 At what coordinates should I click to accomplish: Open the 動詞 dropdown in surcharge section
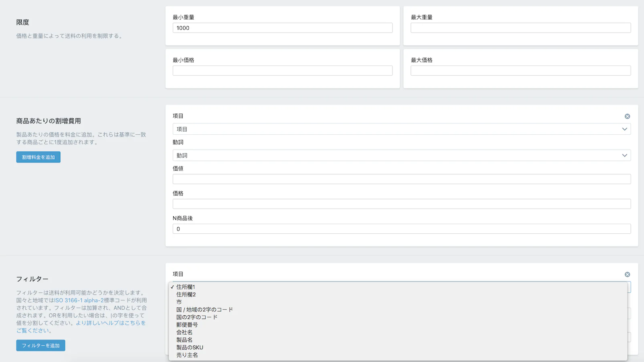tap(402, 155)
